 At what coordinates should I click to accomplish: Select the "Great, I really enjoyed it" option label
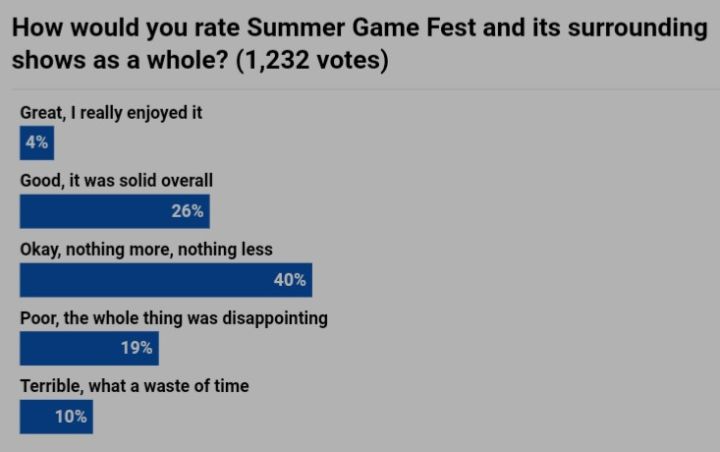111,113
